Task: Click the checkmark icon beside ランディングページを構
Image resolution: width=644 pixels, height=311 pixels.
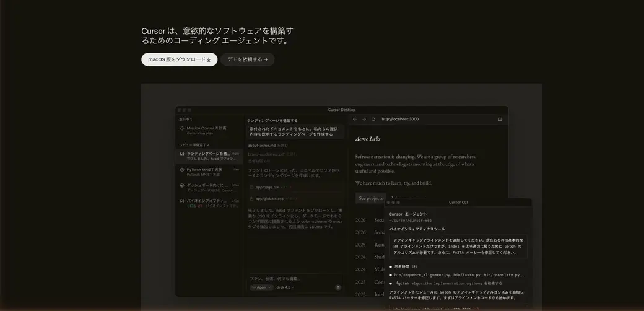Action: point(182,154)
